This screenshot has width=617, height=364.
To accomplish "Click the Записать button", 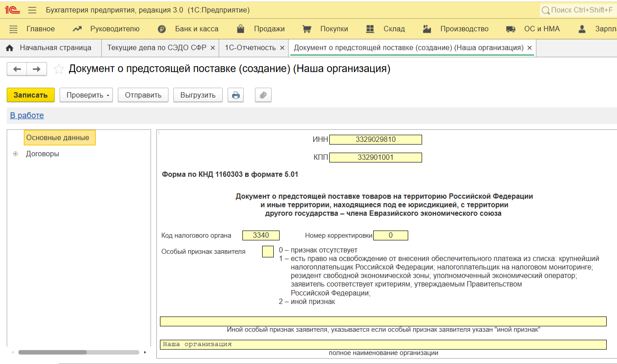I will coord(30,95).
